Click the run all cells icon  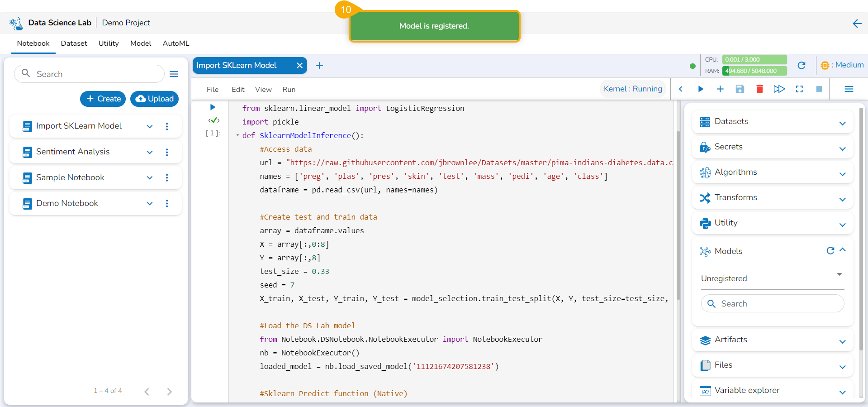tap(779, 89)
